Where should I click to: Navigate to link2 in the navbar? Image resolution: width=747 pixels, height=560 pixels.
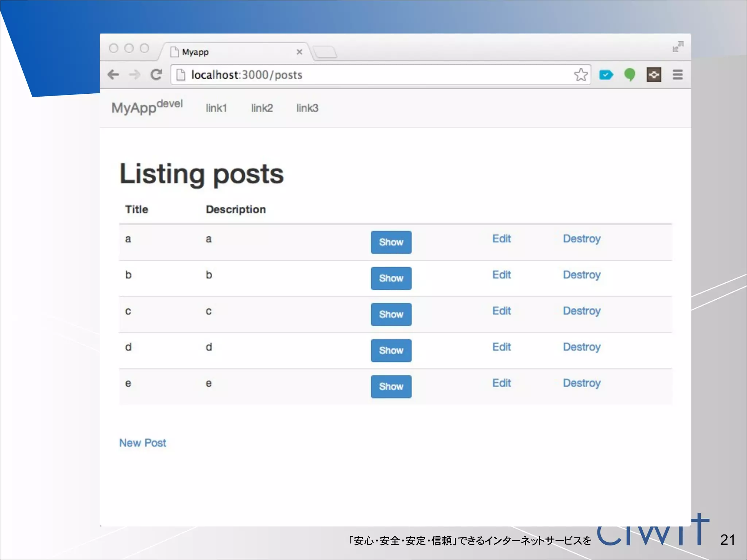262,108
